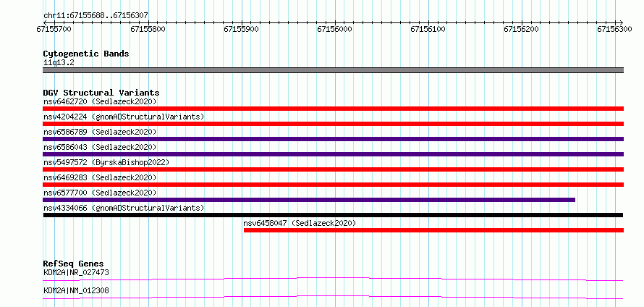
Task: Click the nsv5497572 (ByrskaBishop2022) label
Action: click(x=106, y=162)
